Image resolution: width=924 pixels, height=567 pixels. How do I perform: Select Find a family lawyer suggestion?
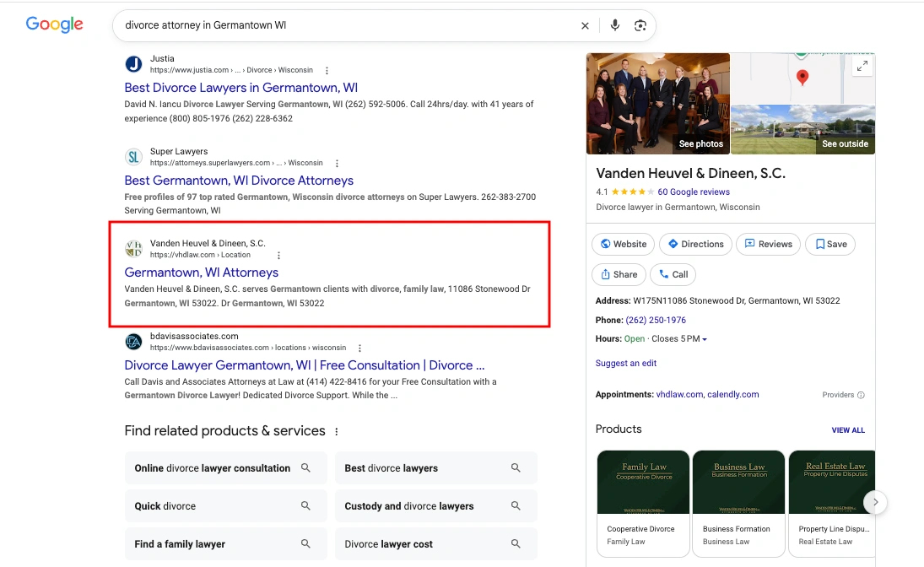pos(225,543)
